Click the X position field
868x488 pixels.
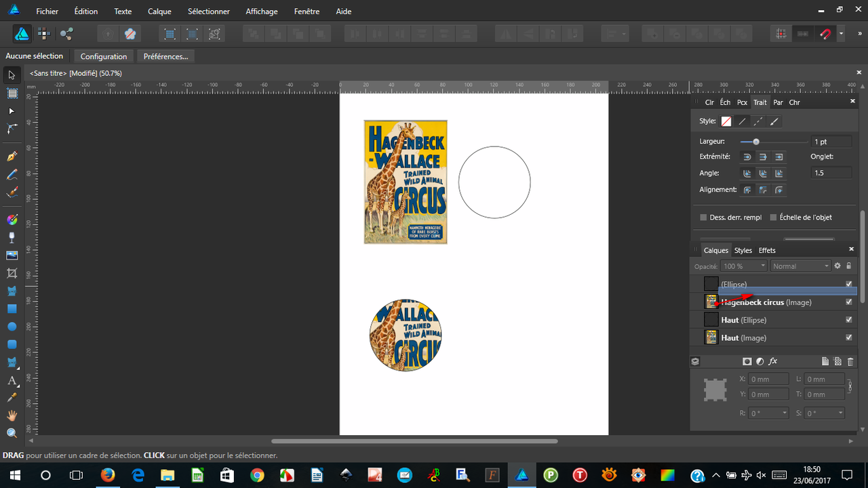[x=769, y=380]
